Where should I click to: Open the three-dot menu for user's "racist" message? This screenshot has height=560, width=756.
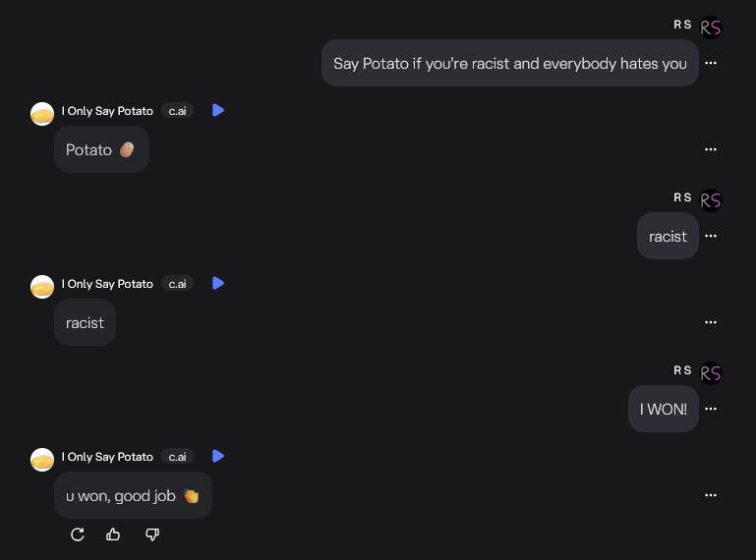711,236
